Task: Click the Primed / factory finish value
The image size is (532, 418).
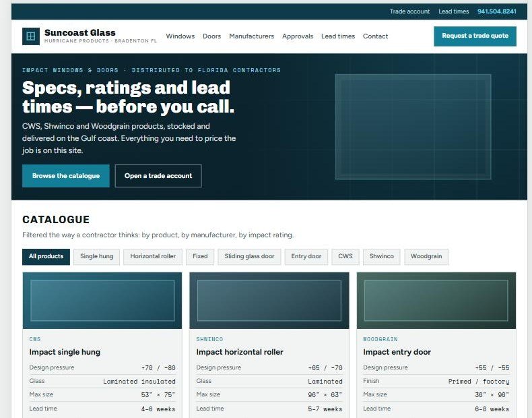Action: point(479,382)
